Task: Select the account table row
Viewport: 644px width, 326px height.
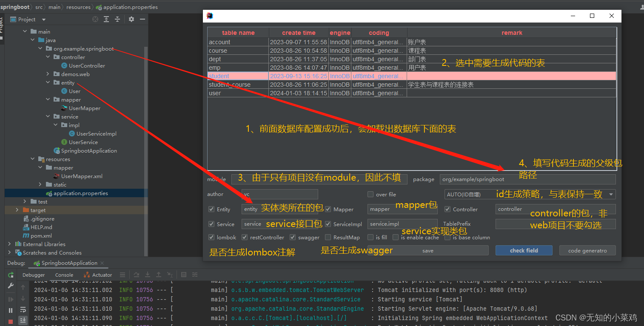Action: pos(412,42)
